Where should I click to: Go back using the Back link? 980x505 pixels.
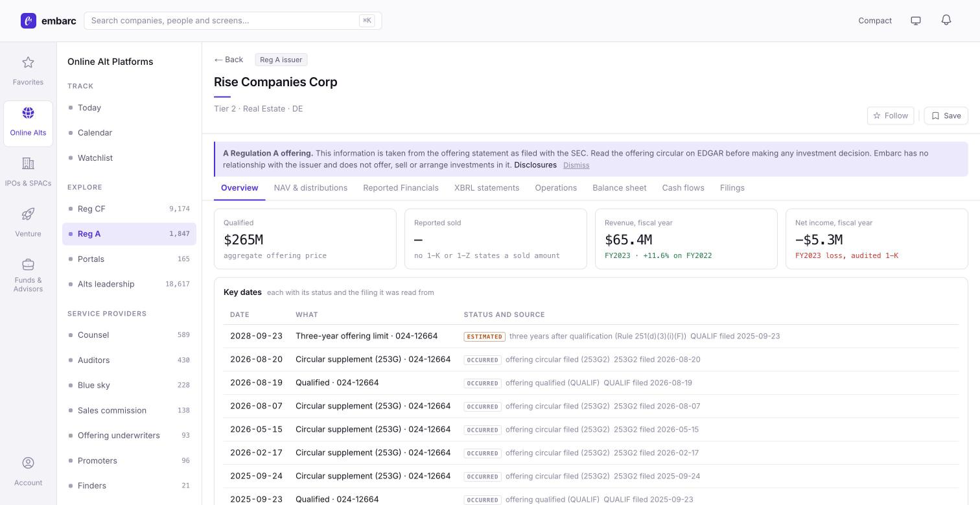pos(229,60)
